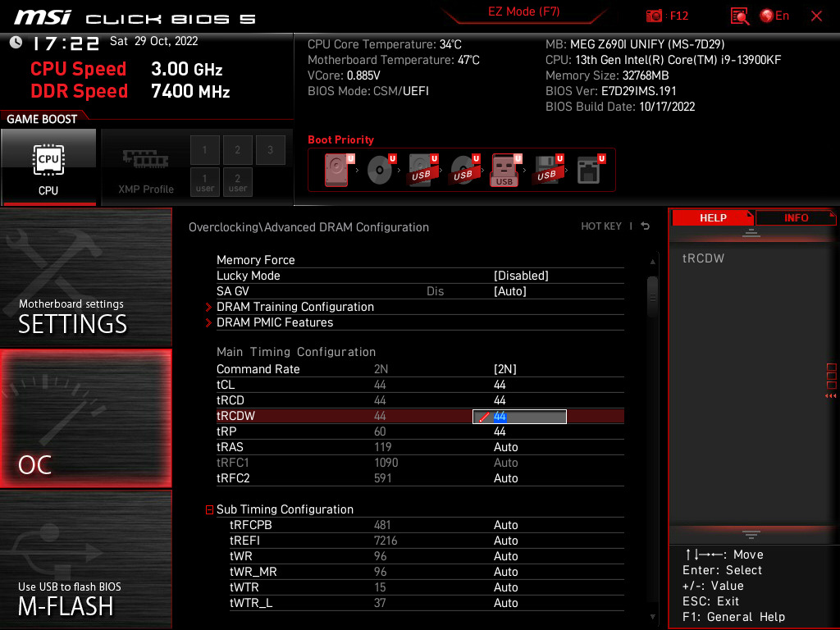
Task: Select the first hard disk boot device icon
Action: pos(339,170)
